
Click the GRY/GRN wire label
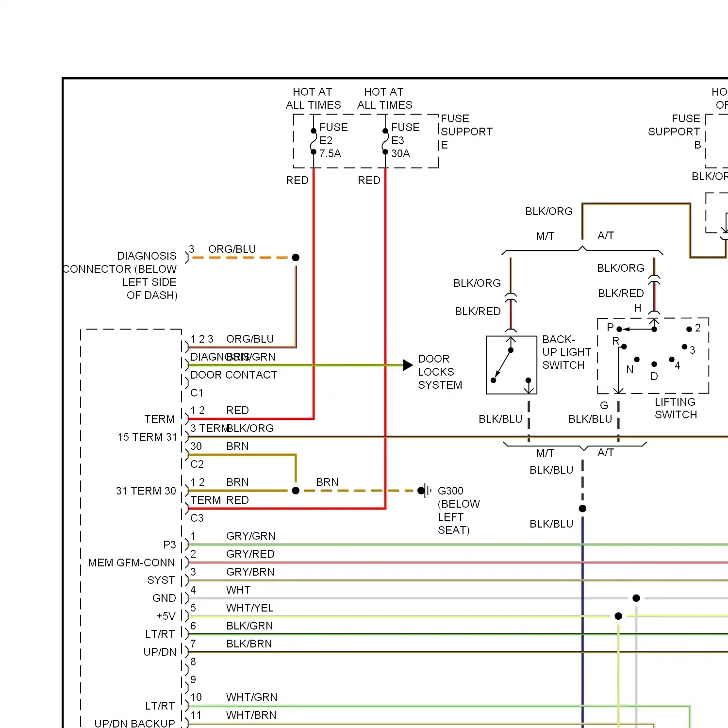coord(250,536)
